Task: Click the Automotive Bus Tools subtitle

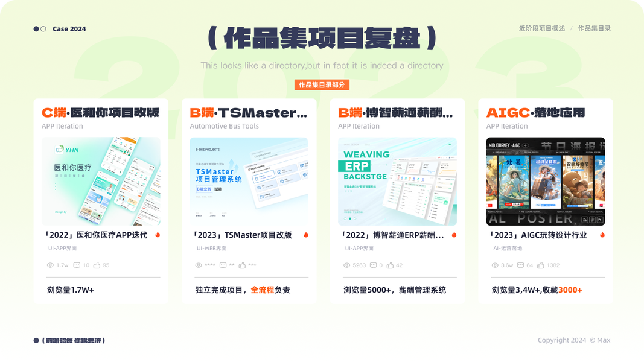Action: [225, 126]
